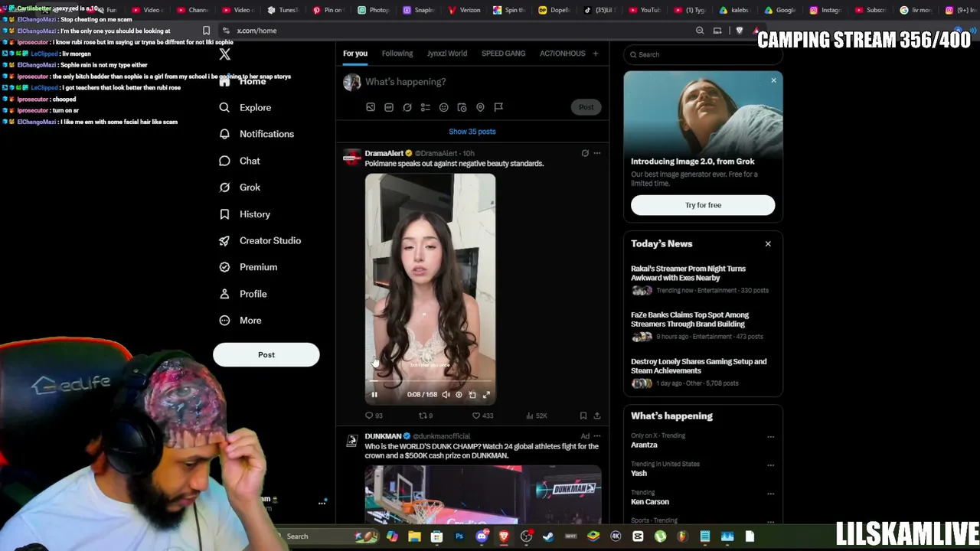The image size is (980, 551).
Task: Open Photoshop from the taskbar
Action: click(x=459, y=536)
